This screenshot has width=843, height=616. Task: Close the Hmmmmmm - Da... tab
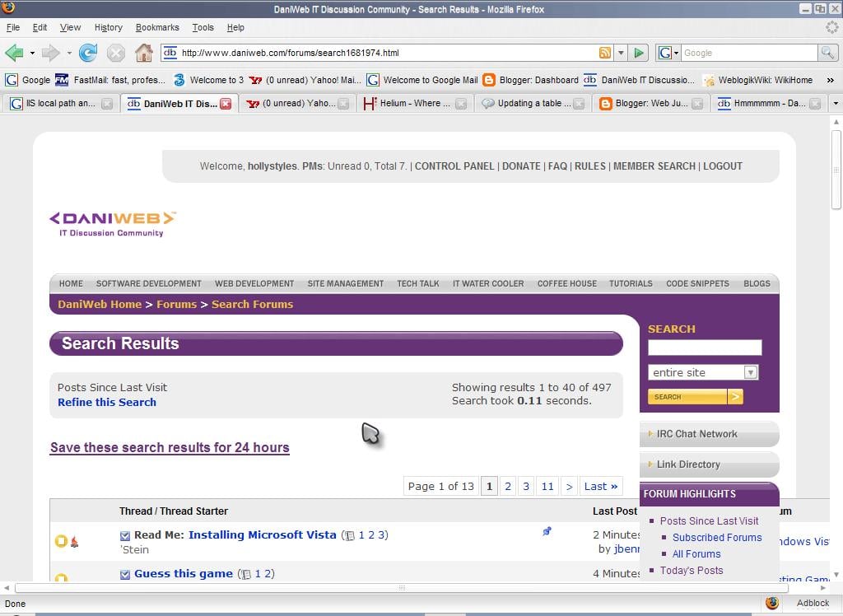815,103
